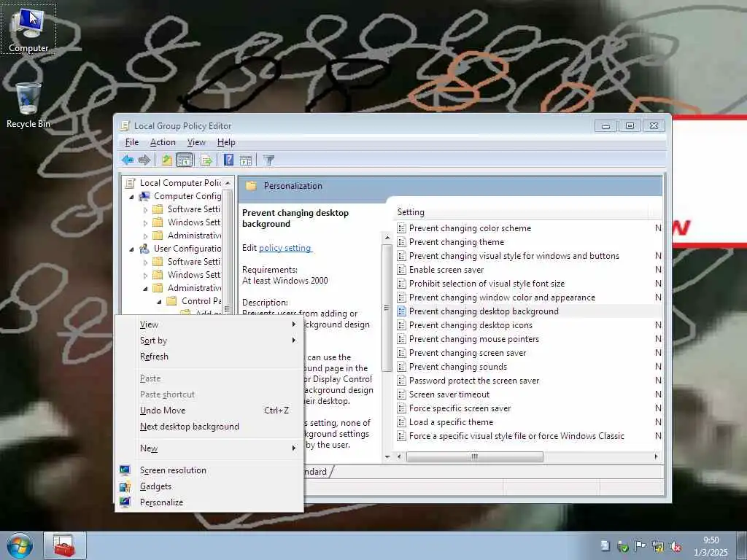The height and width of the screenshot is (560, 747).
Task: Click the Forward arrow in the toolbar
Action: click(144, 160)
